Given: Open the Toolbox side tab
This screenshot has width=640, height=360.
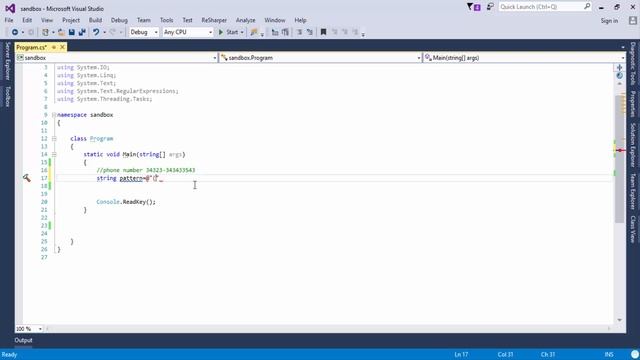Looking at the screenshot, I should (x=7, y=97).
